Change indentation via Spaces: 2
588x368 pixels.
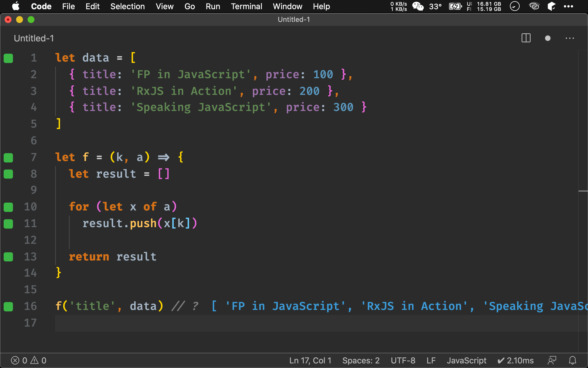click(361, 361)
